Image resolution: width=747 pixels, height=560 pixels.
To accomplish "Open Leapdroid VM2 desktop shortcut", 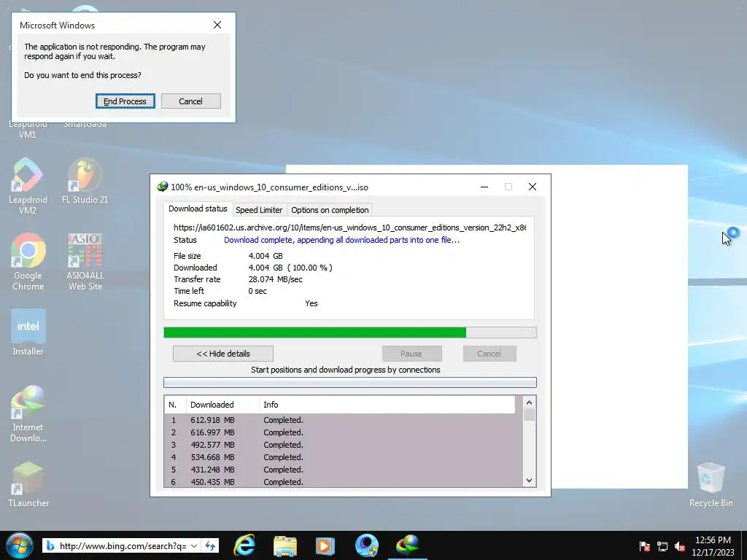I will point(28,186).
